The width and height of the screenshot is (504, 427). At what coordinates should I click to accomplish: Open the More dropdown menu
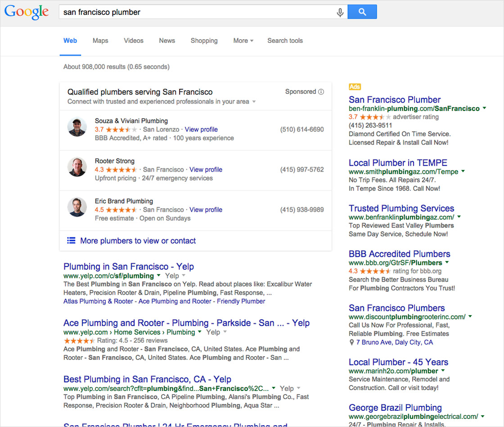(243, 41)
